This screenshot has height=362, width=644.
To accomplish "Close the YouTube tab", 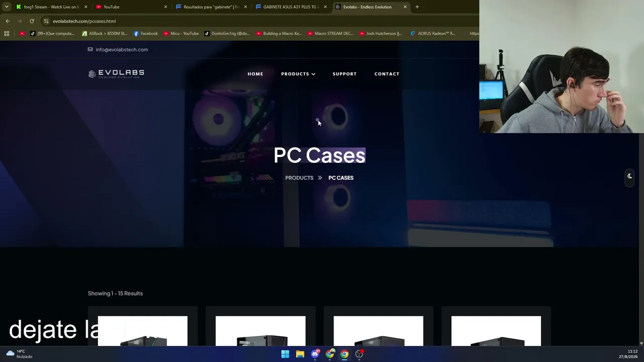I will [x=166, y=7].
